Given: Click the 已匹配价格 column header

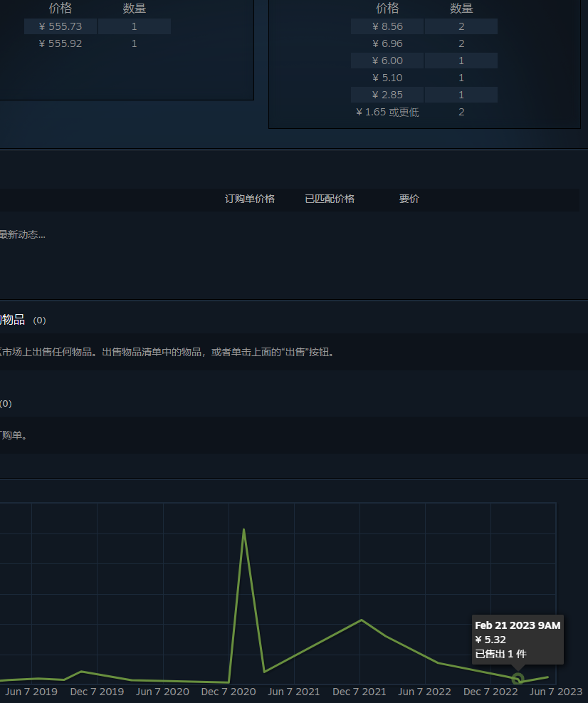Looking at the screenshot, I should [330, 199].
